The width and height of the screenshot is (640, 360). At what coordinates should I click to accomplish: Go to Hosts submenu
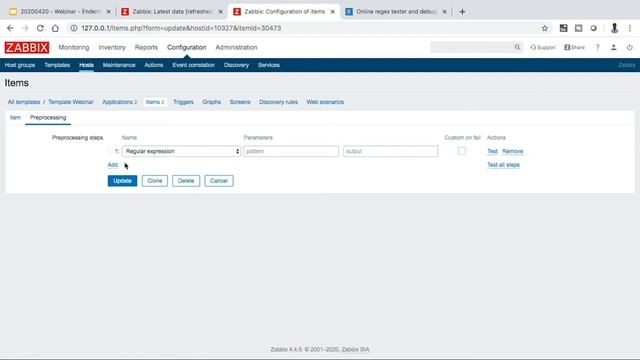coord(86,65)
